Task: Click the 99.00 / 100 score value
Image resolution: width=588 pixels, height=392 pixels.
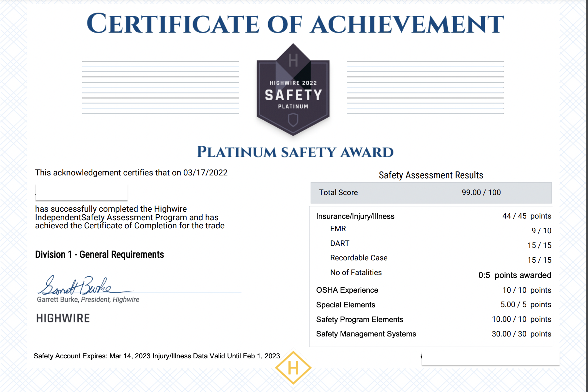Action: pos(481,192)
